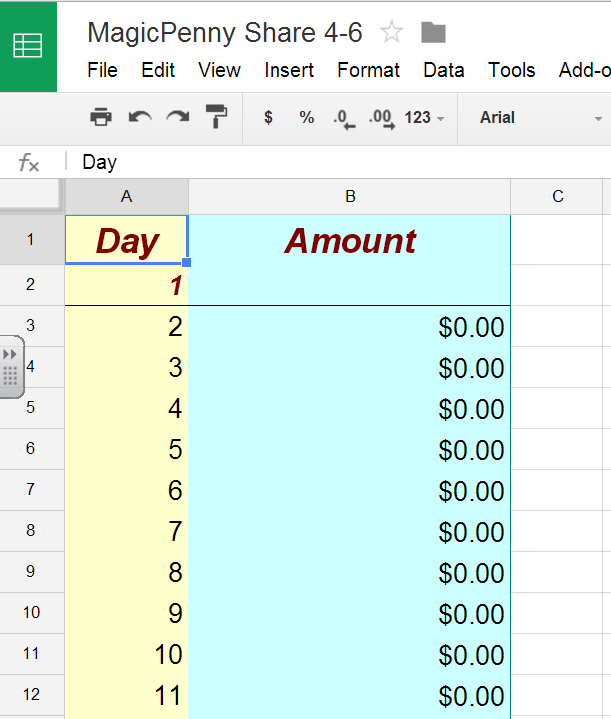Viewport: 611px width, 719px height.
Task: Open the 123 more formats dropdown
Action: pos(424,118)
